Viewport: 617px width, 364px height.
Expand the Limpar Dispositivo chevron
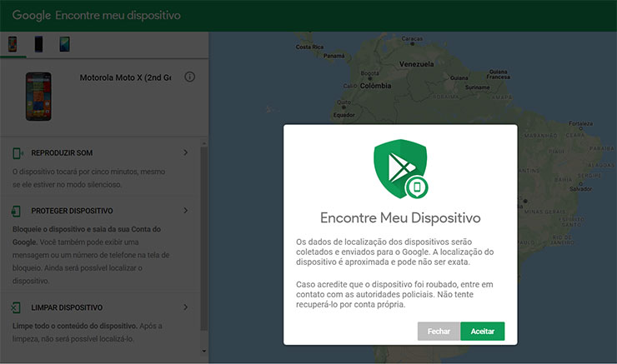pos(186,307)
